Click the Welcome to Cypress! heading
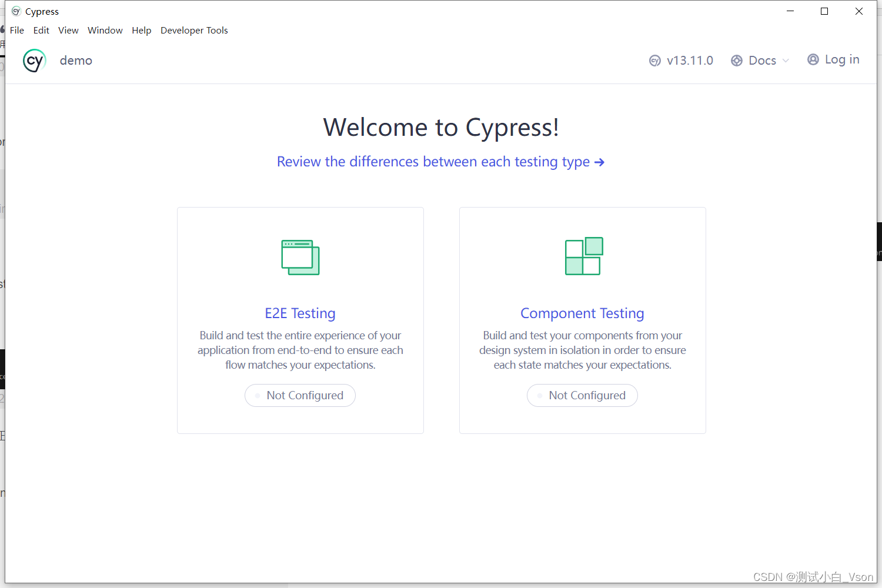This screenshot has height=588, width=882. coord(441,127)
